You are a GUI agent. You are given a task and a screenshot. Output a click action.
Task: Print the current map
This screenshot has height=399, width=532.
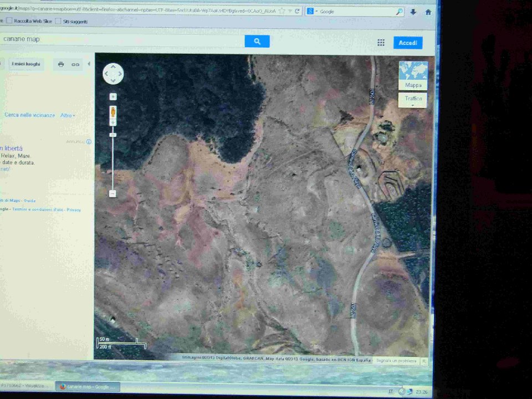[61, 64]
